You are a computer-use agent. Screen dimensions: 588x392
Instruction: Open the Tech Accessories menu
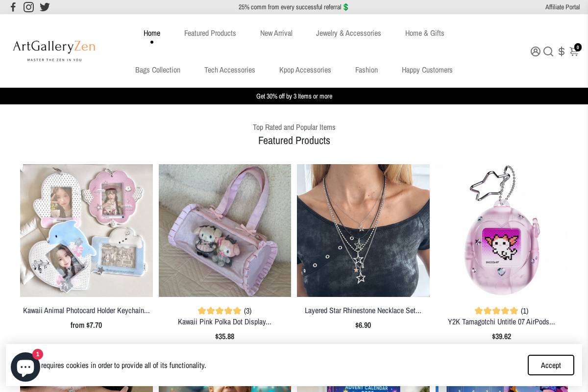click(x=230, y=70)
